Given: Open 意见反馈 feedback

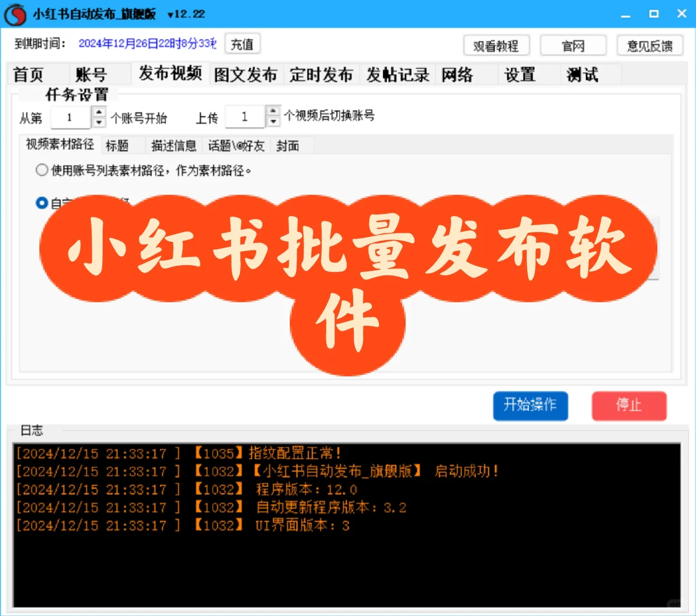Looking at the screenshot, I should point(650,46).
